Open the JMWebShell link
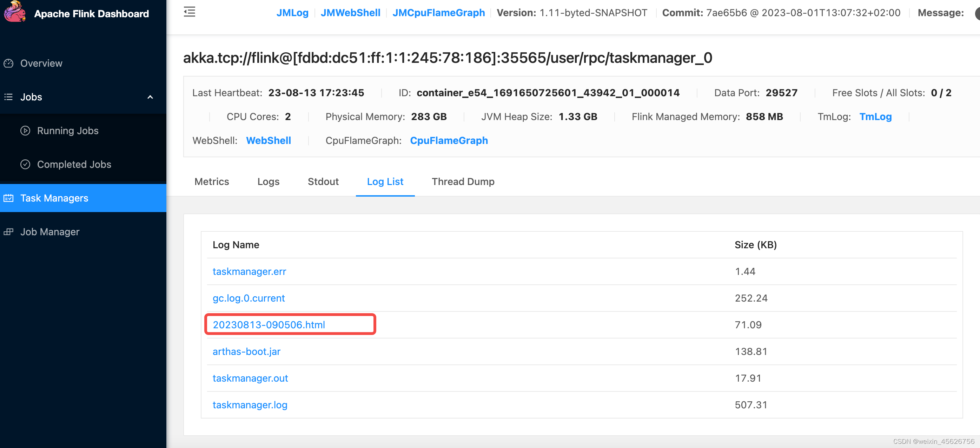 pos(350,13)
